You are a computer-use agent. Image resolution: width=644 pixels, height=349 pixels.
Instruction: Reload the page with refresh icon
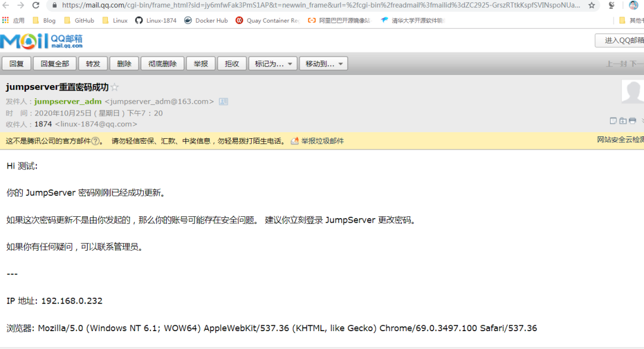coord(36,5)
